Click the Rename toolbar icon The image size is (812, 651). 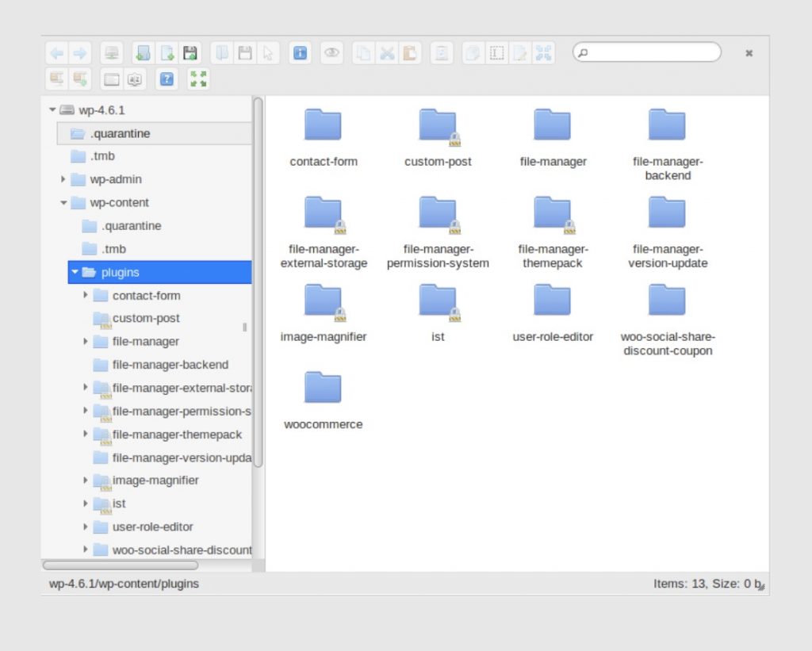pos(496,53)
